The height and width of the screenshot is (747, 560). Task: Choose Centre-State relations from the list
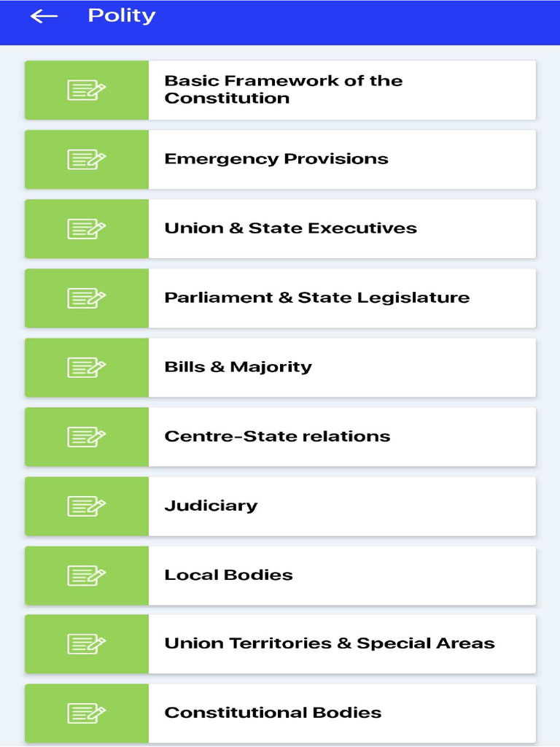pos(281,437)
